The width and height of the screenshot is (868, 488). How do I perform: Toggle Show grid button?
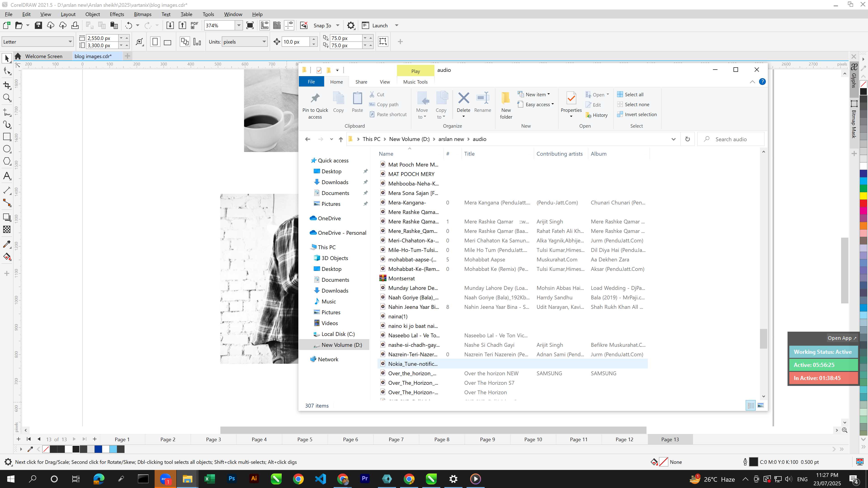(x=277, y=25)
